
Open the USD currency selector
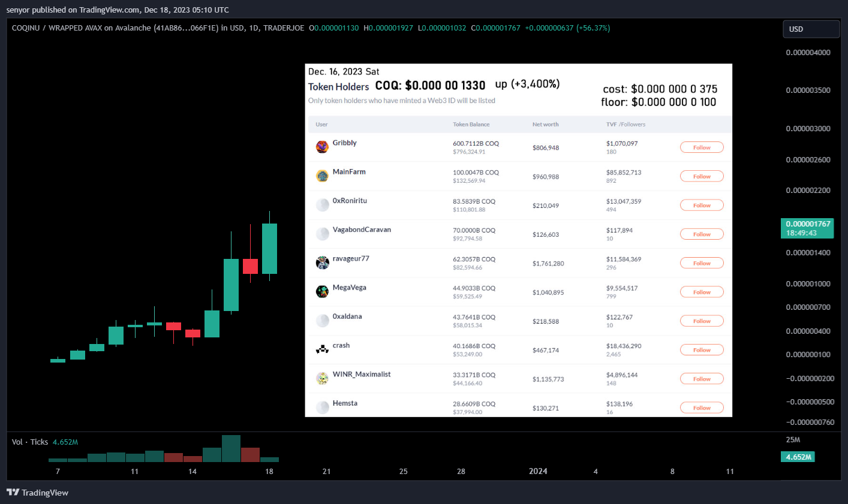click(811, 29)
